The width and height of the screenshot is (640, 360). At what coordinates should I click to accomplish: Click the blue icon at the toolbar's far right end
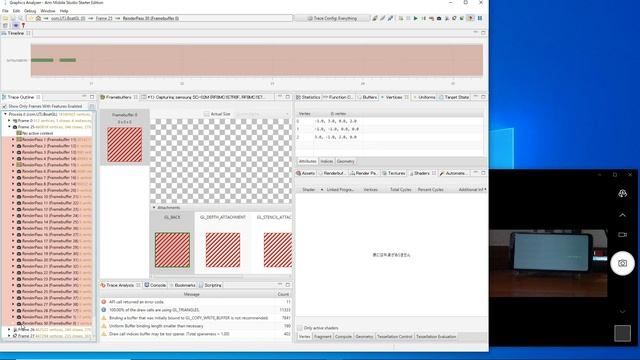[480, 18]
